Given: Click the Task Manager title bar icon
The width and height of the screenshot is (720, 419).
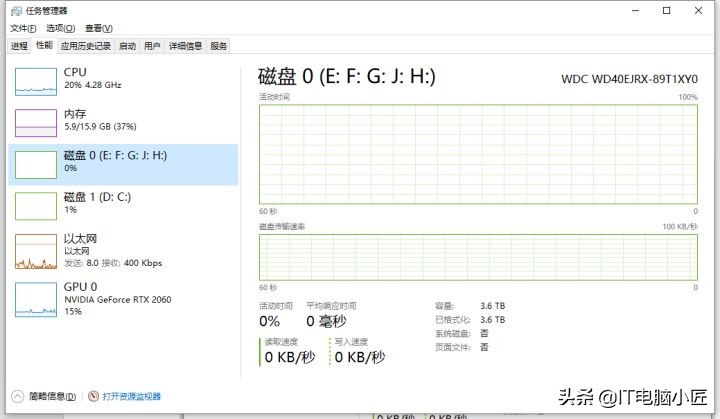Looking at the screenshot, I should 16,11.
